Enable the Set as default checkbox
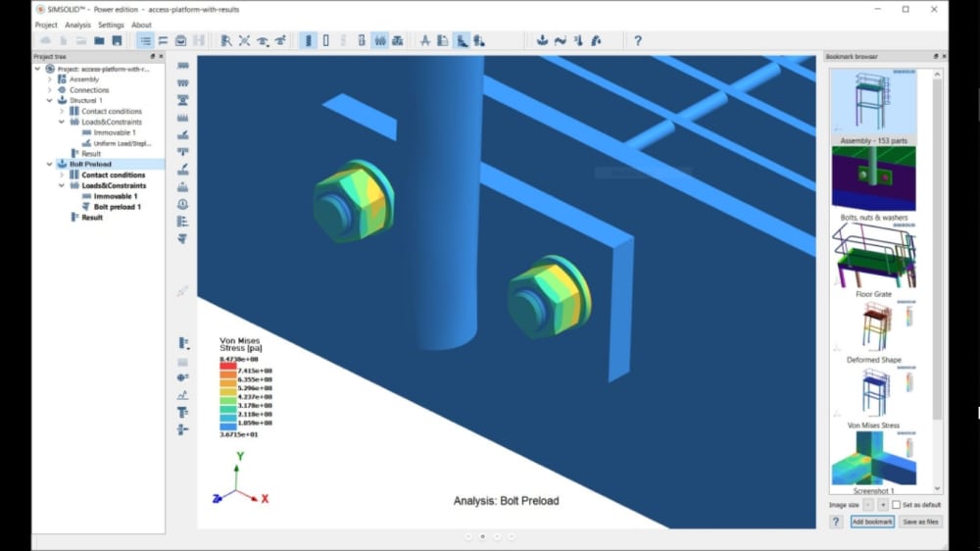 point(896,504)
